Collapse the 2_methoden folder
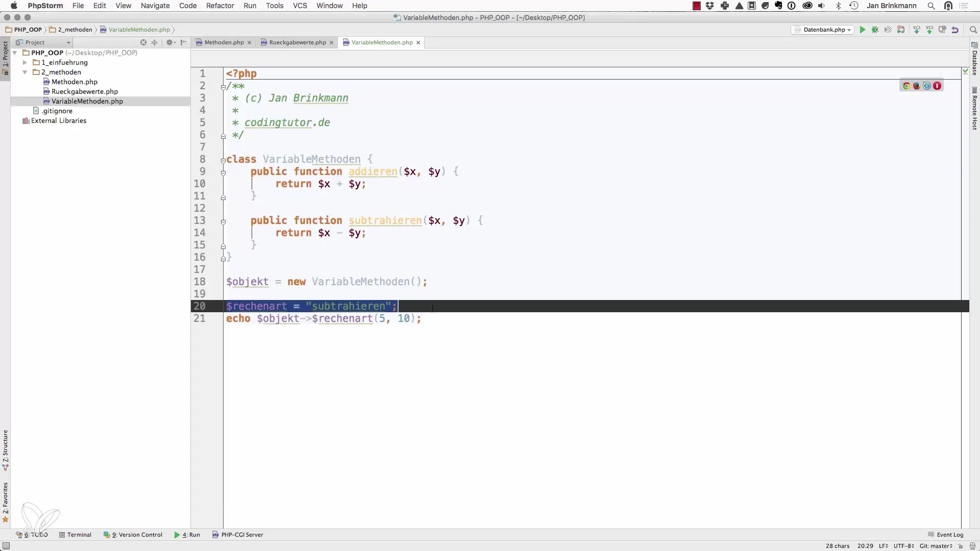 24,72
